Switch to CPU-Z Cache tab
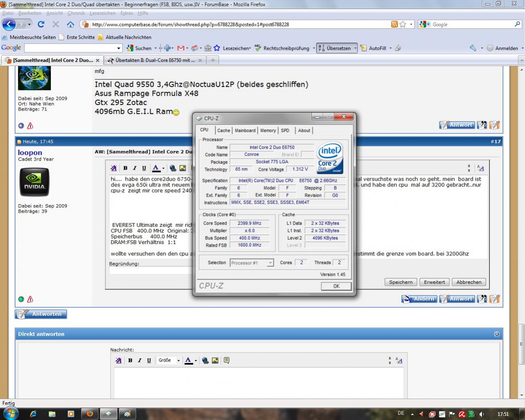The width and height of the screenshot is (525, 420). [x=224, y=130]
